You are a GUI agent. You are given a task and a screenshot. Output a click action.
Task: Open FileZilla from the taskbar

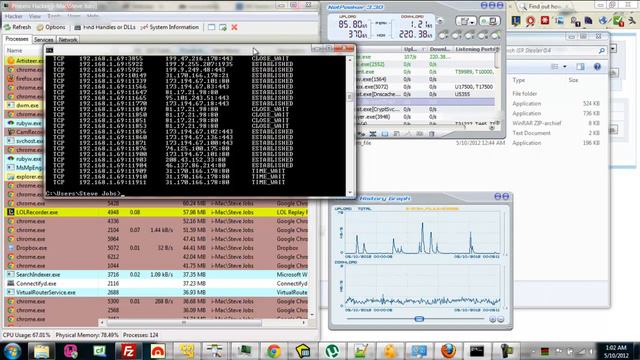[128, 351]
